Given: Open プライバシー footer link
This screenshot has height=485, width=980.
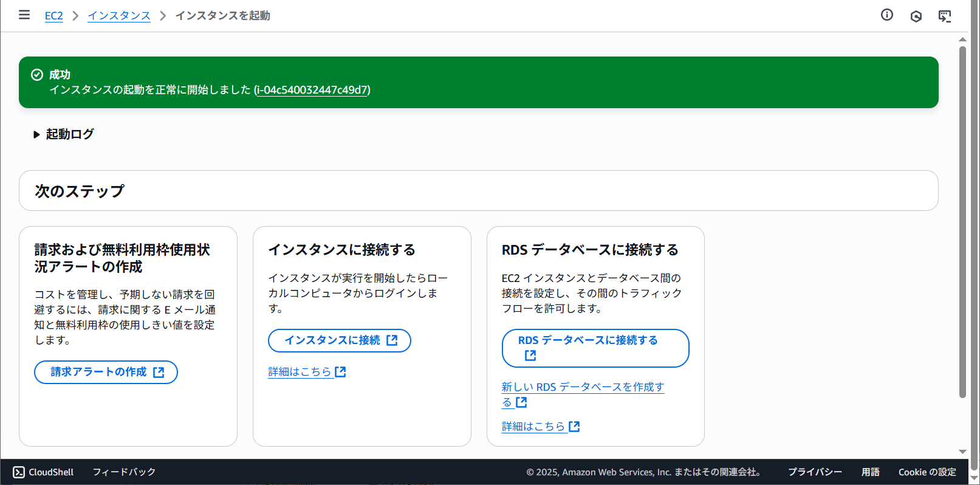Looking at the screenshot, I should pos(815,472).
